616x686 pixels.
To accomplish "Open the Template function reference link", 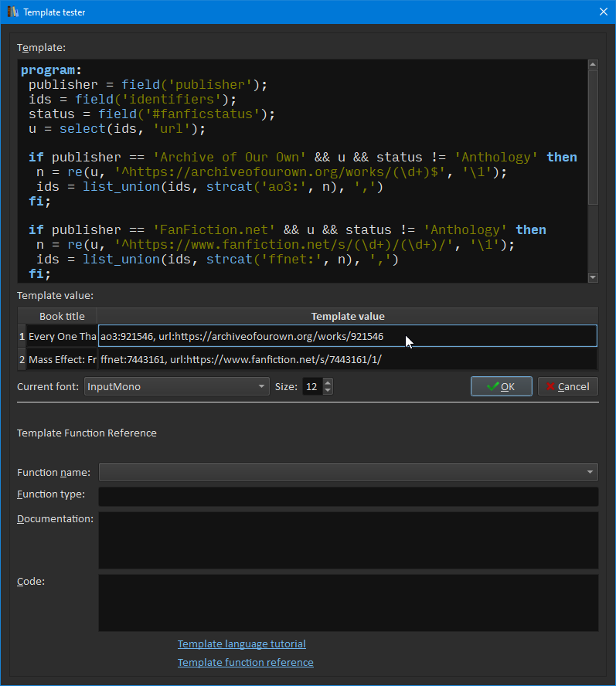I will (x=245, y=662).
